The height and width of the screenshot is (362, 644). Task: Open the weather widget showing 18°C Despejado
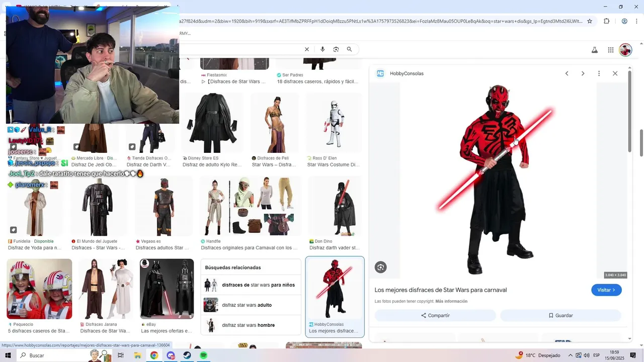click(x=538, y=355)
